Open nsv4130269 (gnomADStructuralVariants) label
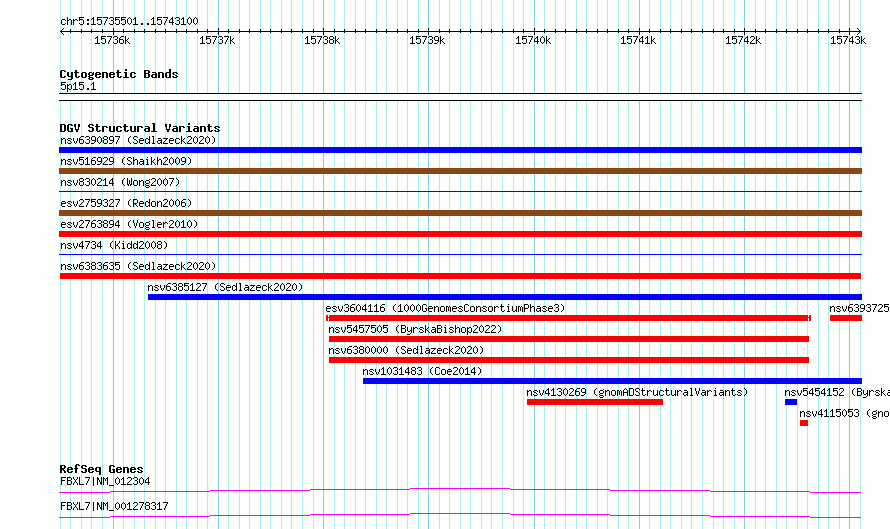 pos(637,392)
